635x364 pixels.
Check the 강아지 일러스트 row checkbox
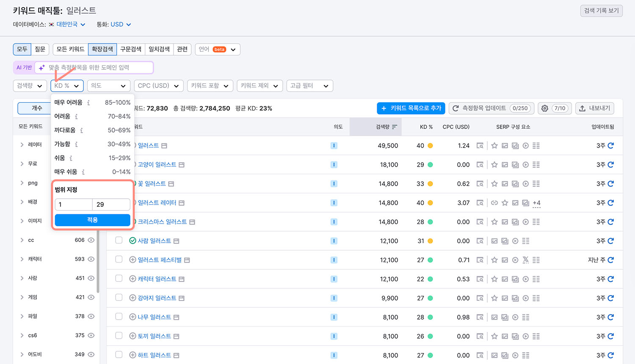pyautogui.click(x=119, y=297)
